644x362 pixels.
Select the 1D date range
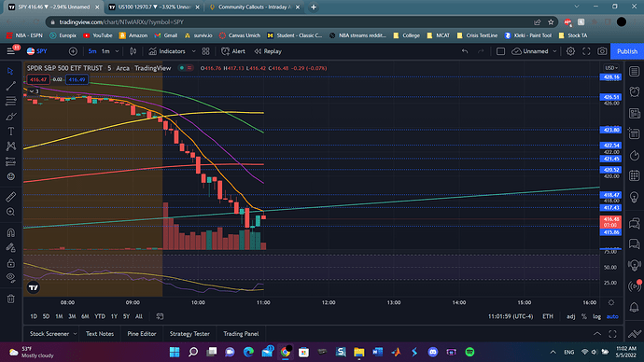(34, 316)
